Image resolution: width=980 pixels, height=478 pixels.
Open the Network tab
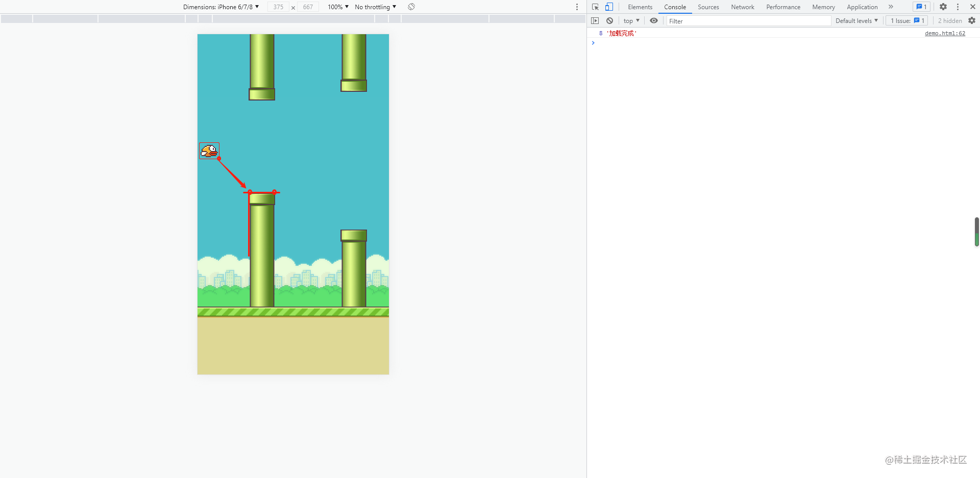[x=743, y=7]
